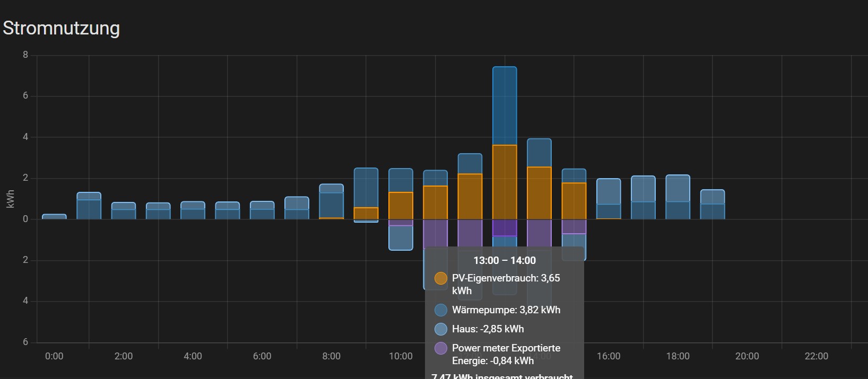The image size is (868, 379).
Task: Select the bar at 18:00
Action: coord(678,197)
